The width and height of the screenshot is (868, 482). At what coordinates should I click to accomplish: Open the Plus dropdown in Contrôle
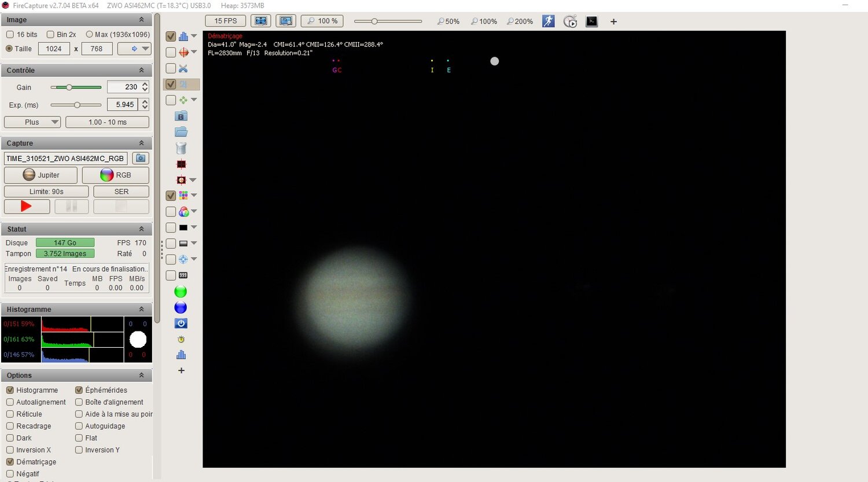tap(32, 122)
